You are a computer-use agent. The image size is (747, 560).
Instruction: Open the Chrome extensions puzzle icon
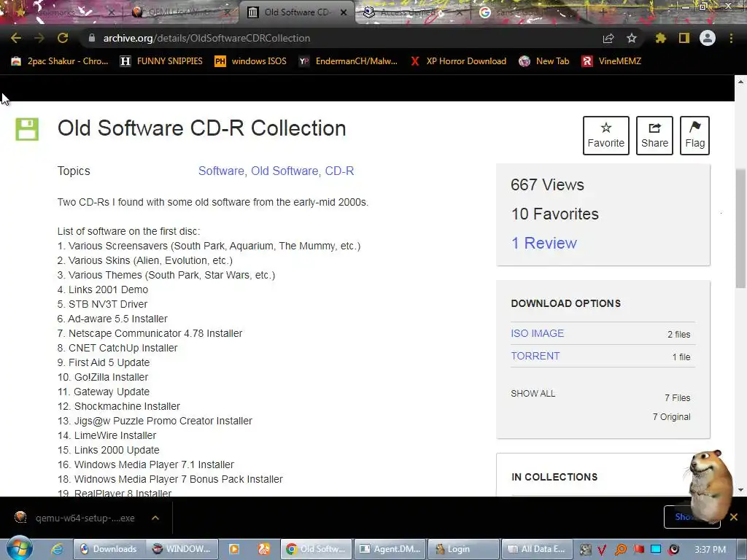pyautogui.click(x=660, y=38)
